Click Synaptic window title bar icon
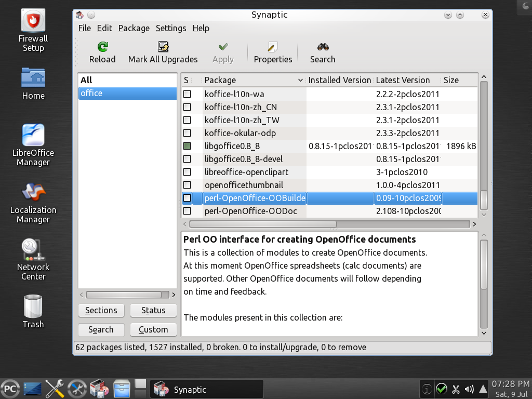 point(79,15)
